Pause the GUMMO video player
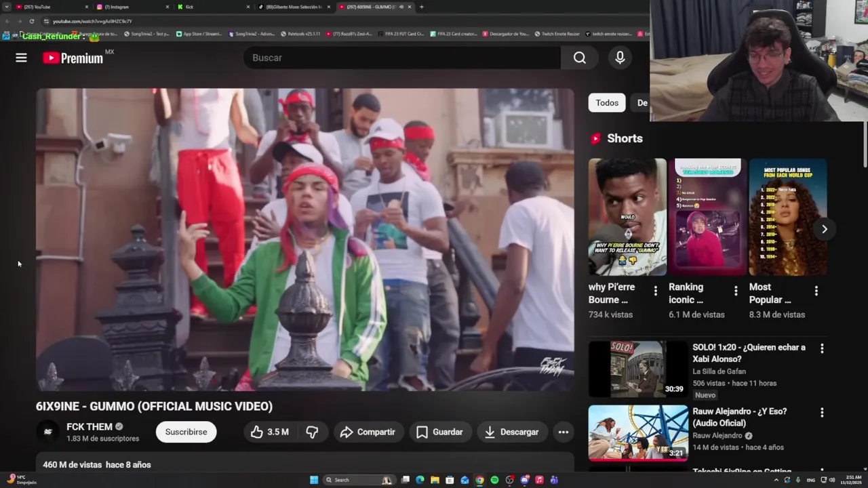The image size is (868, 488). click(x=305, y=239)
